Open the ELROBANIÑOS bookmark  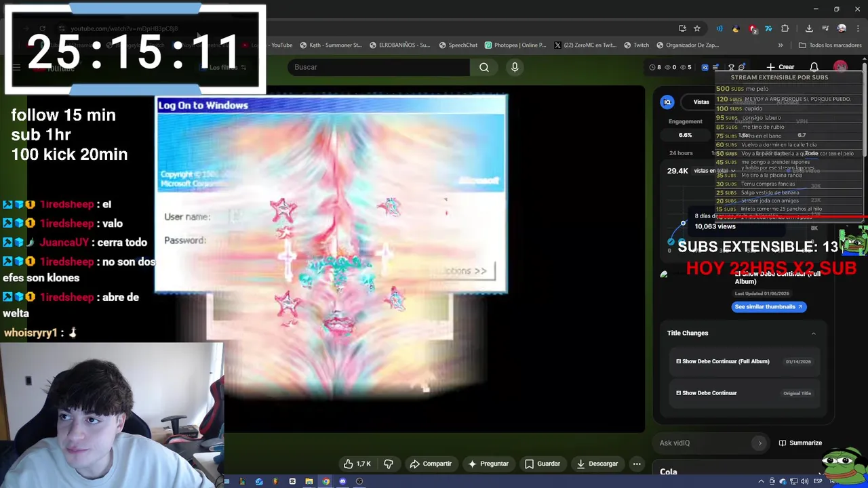[400, 45]
